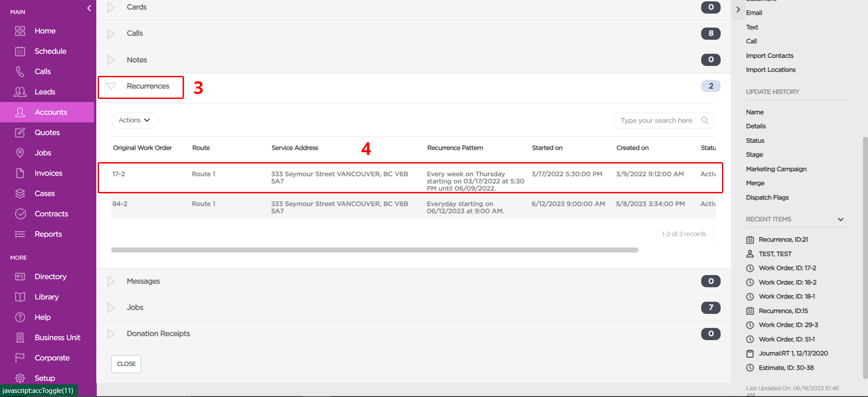
Task: Open the Cases stack icon
Action: point(20,193)
